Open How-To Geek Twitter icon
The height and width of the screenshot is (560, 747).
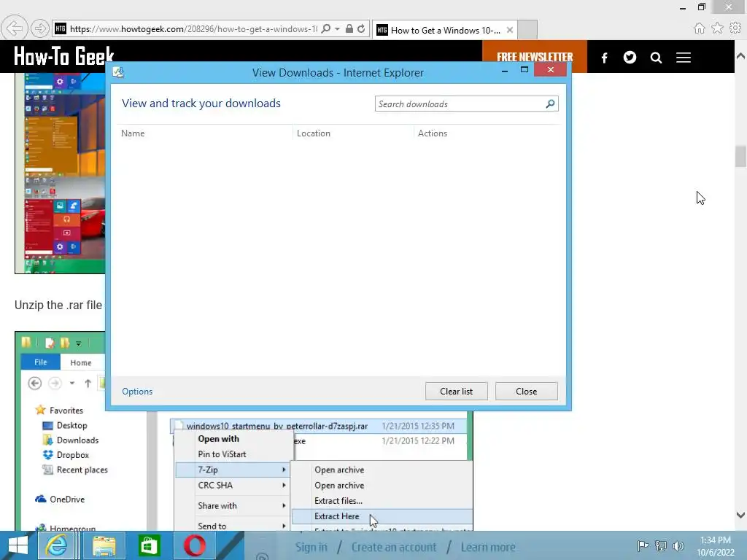pyautogui.click(x=630, y=58)
